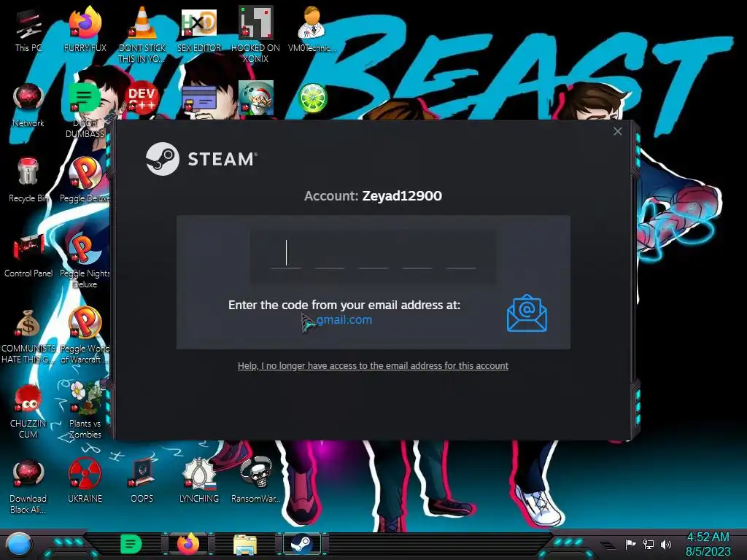Open the LYNCHING noose icon
The height and width of the screenshot is (560, 747).
click(198, 481)
